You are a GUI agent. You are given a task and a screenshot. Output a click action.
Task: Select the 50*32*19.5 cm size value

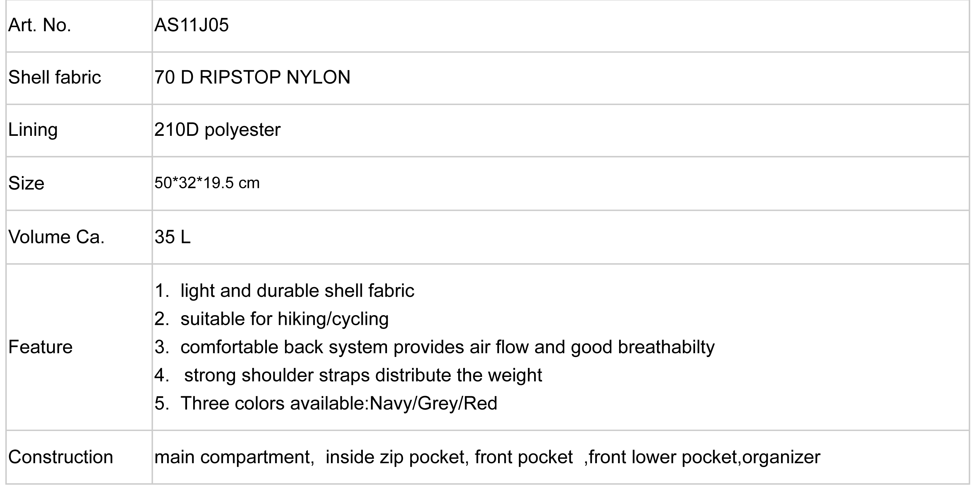point(207,183)
